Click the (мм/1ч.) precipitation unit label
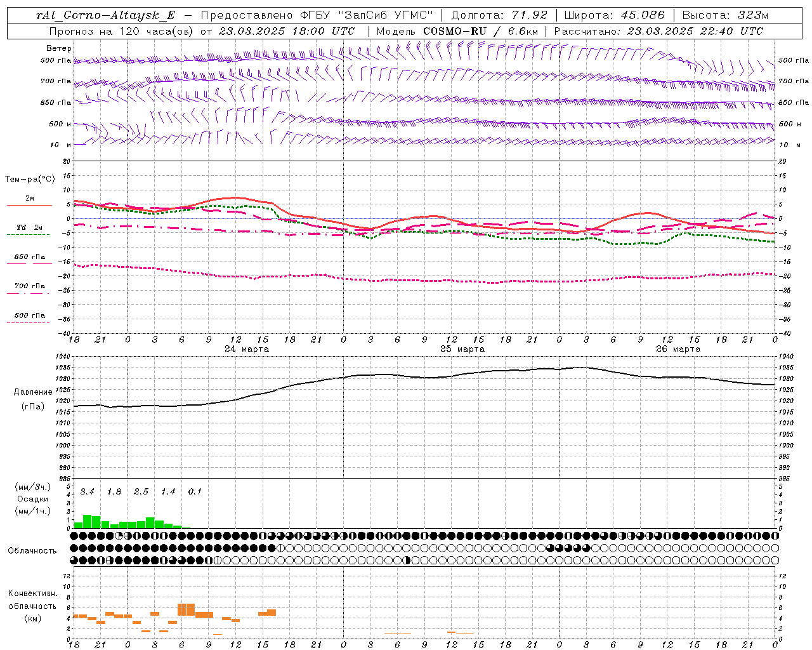The width and height of the screenshot is (812, 650). click(33, 511)
